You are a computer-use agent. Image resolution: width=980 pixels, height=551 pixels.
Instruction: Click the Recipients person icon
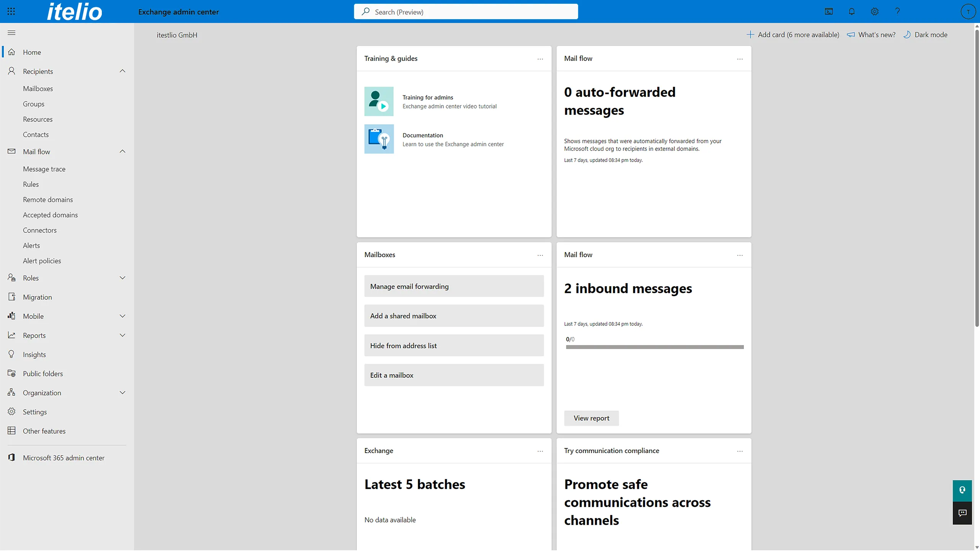coord(11,71)
